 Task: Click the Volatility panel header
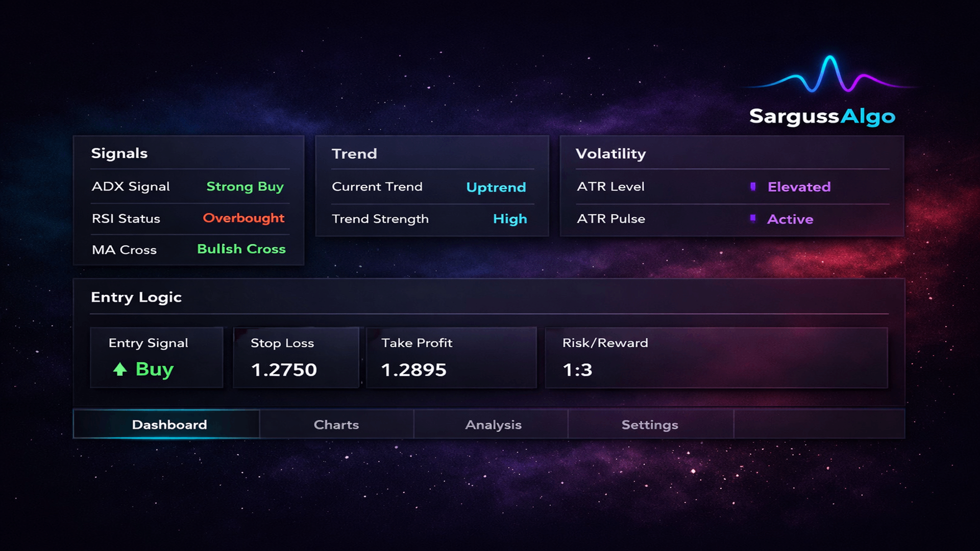pos(610,154)
